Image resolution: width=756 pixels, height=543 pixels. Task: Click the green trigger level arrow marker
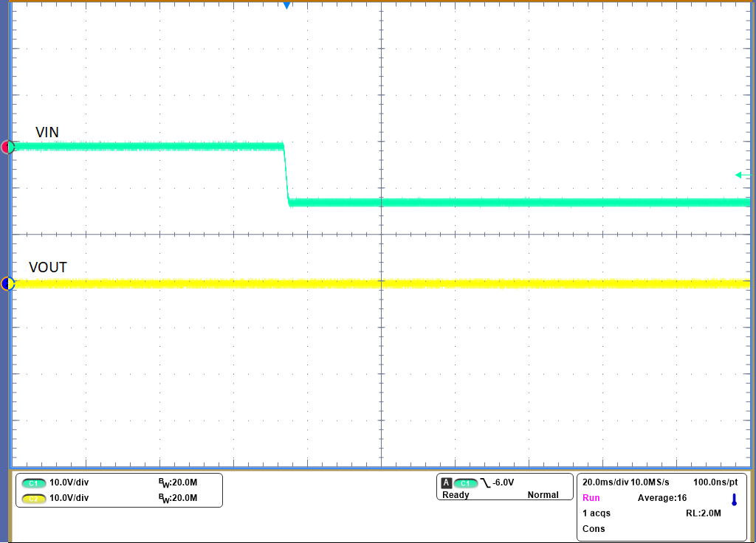(x=740, y=175)
